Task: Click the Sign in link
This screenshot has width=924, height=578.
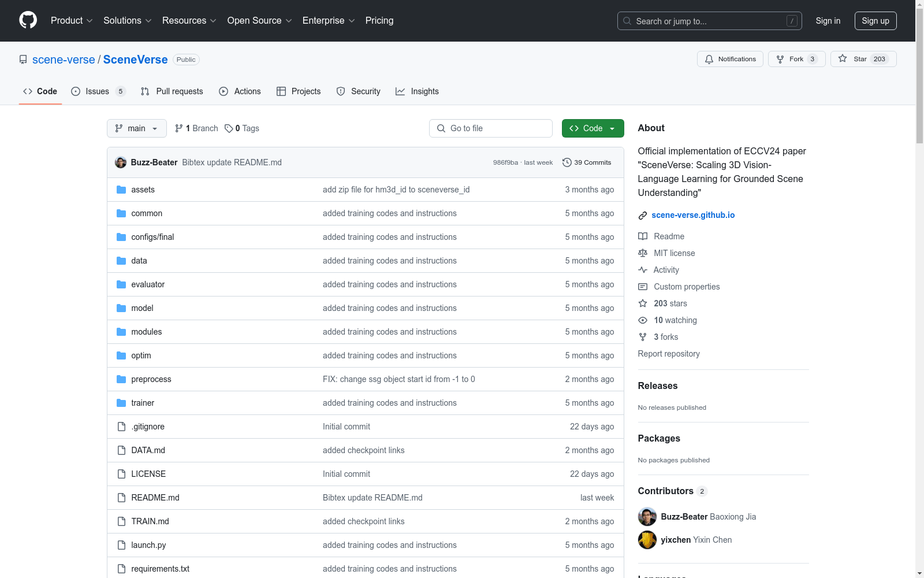Action: pos(828,21)
